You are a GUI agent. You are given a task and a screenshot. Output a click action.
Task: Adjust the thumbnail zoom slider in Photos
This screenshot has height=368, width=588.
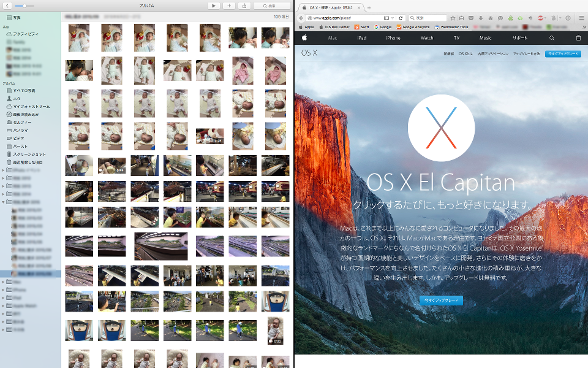coord(24,6)
